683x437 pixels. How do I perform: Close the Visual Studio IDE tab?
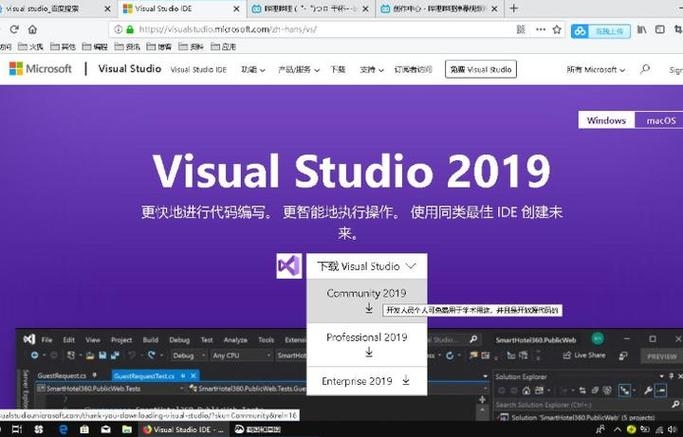[x=236, y=9]
